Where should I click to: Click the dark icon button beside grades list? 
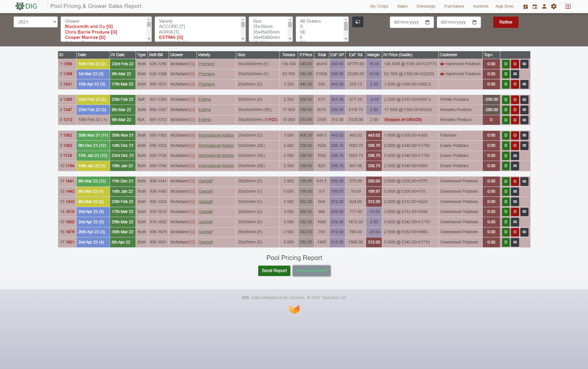(x=358, y=22)
